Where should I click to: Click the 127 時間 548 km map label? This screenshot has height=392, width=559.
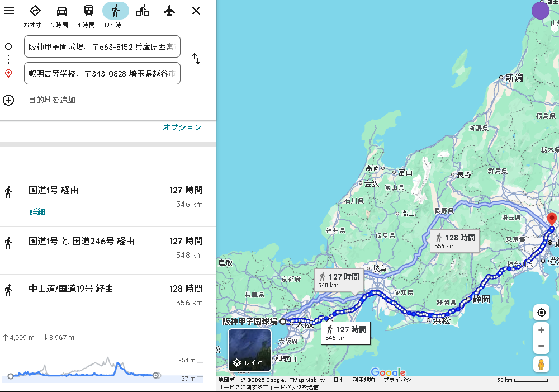point(339,280)
